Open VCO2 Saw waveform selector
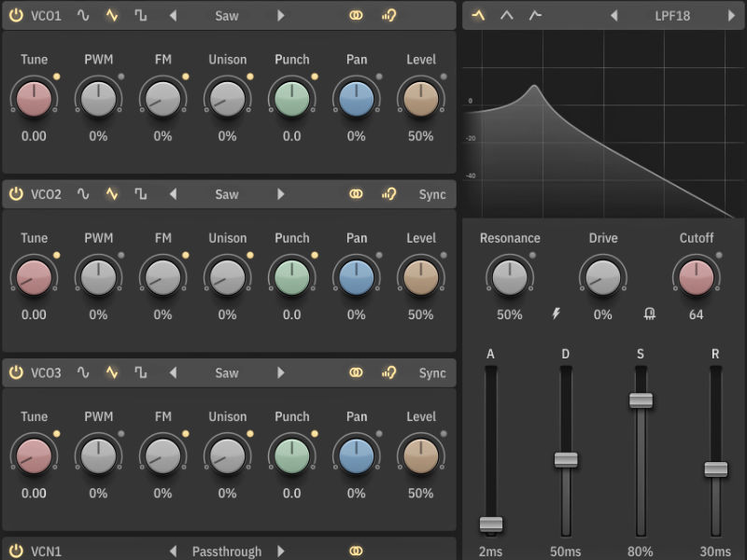 (x=227, y=194)
